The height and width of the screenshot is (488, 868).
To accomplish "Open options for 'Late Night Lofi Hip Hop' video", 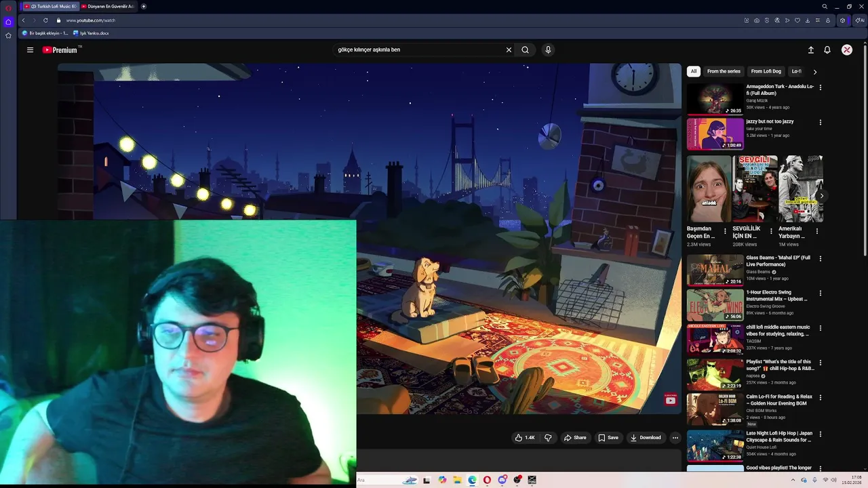I will point(821,434).
